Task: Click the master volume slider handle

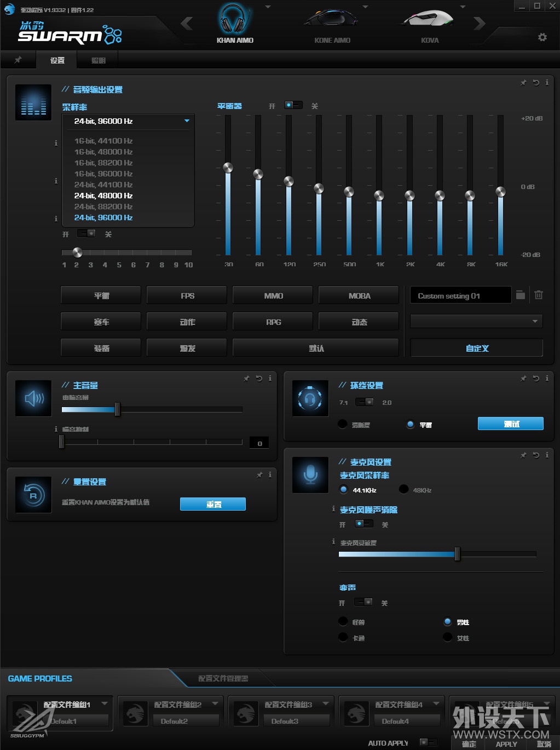Action: tap(117, 409)
